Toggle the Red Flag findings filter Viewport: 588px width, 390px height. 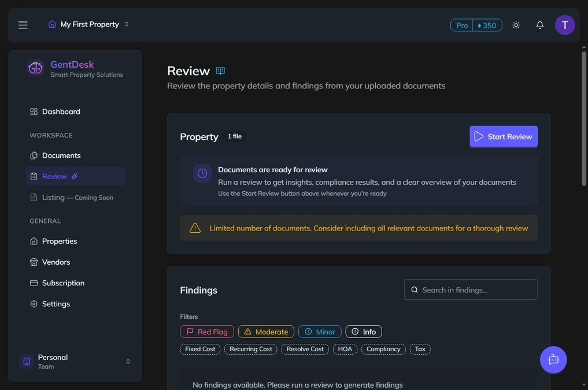pos(206,331)
